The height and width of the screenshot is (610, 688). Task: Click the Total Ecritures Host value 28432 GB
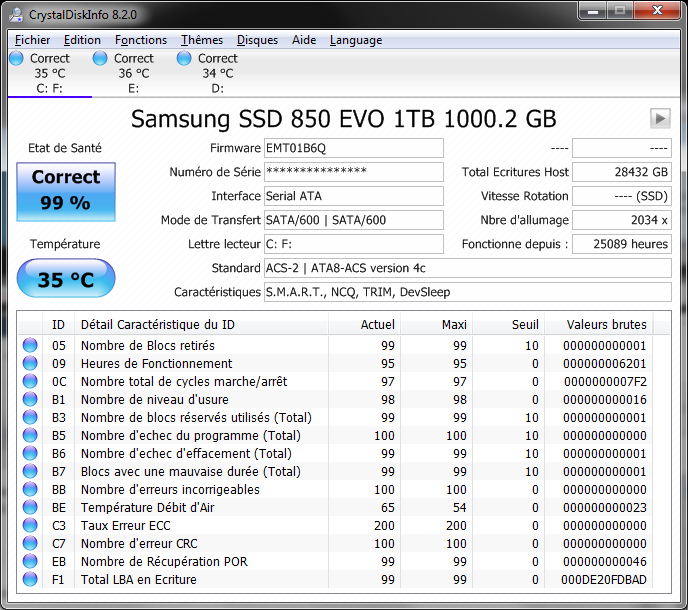622,172
